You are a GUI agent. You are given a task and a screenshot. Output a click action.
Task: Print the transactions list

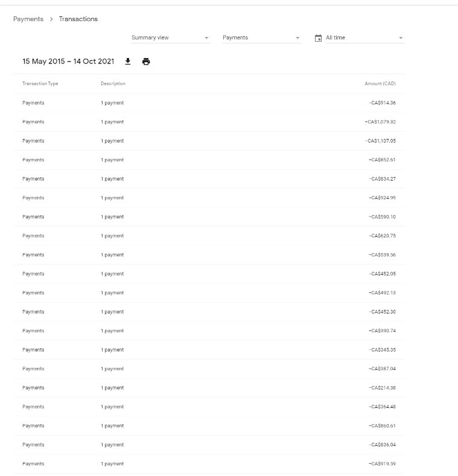[146, 62]
